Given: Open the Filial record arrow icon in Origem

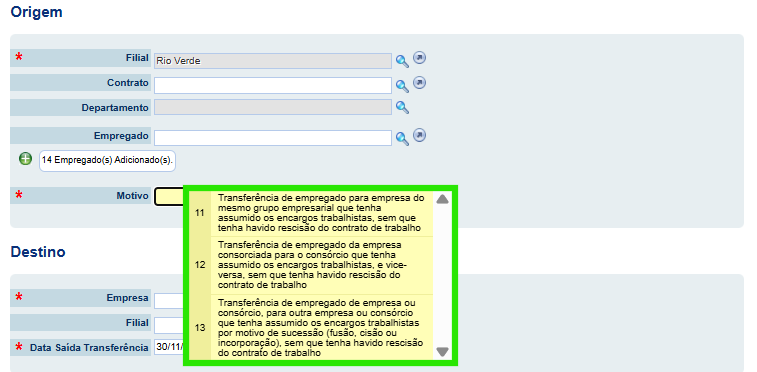Looking at the screenshot, I should coord(419,58).
